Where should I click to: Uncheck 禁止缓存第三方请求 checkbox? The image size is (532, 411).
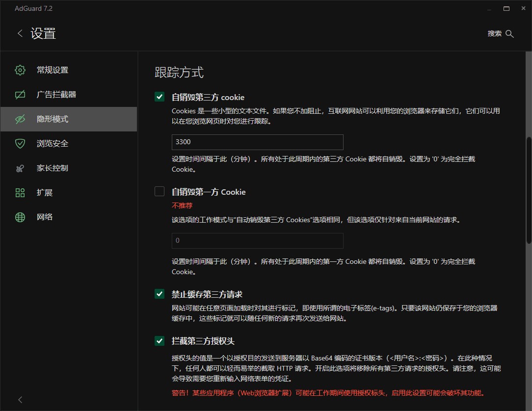160,294
